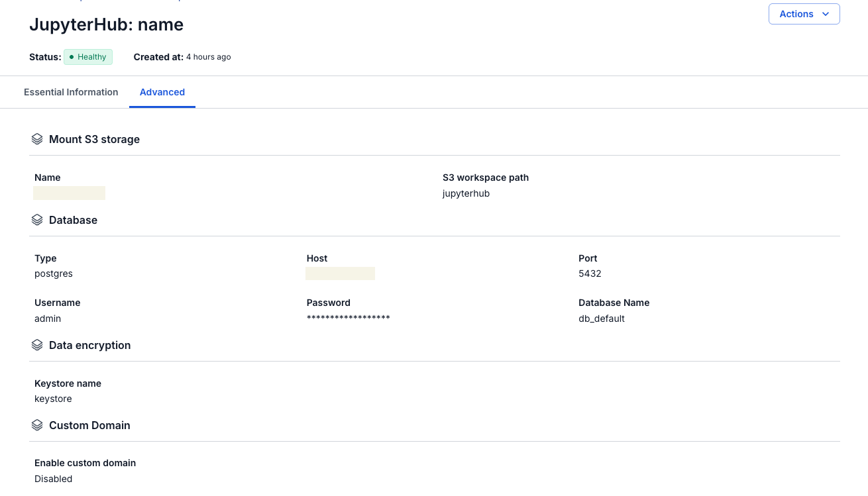868x496 pixels.
Task: Select the Advanced tab
Action: (x=162, y=92)
